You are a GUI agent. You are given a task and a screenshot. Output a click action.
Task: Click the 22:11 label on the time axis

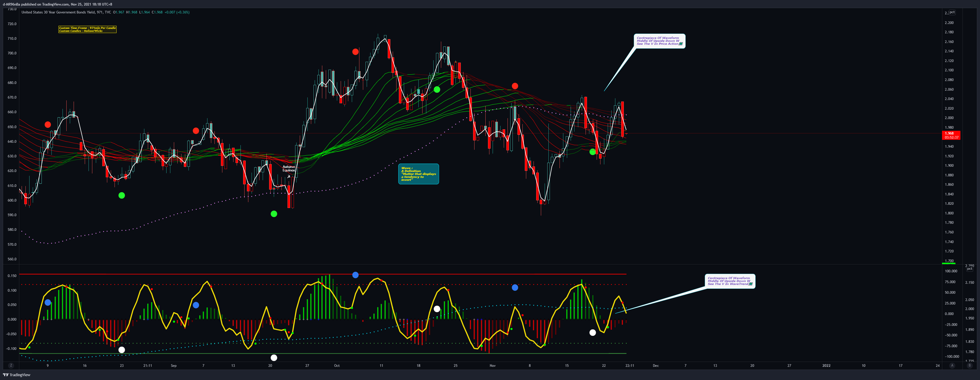pos(630,366)
